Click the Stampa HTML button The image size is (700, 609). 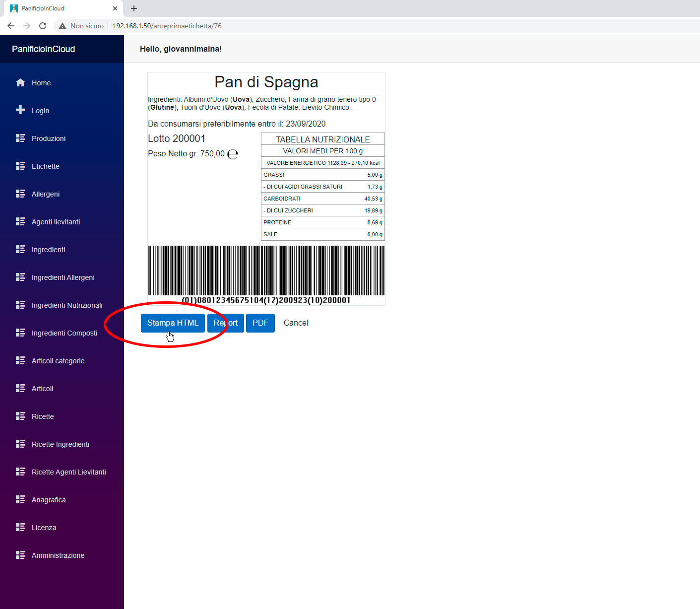tap(173, 323)
